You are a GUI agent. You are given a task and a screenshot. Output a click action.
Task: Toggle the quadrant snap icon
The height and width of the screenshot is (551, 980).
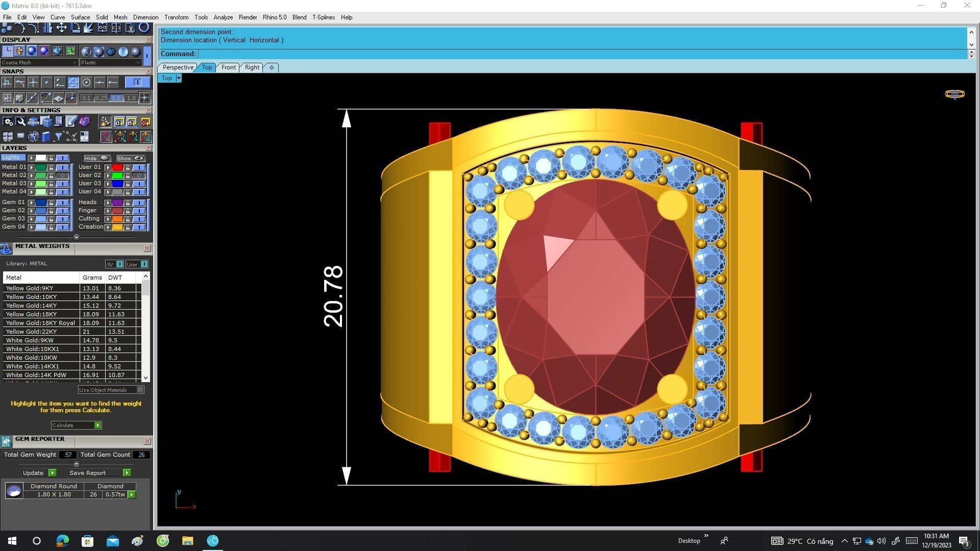(73, 83)
